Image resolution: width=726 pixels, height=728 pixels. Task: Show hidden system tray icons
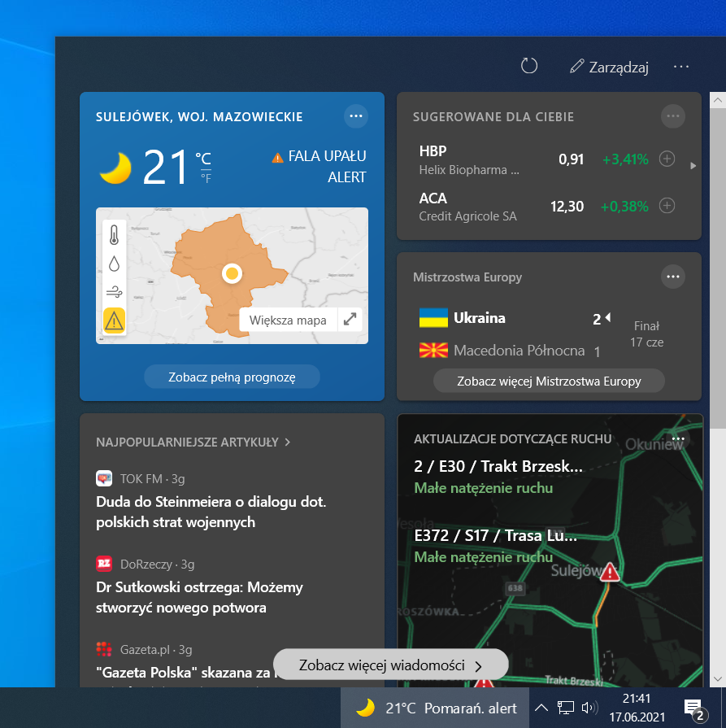[x=541, y=708]
